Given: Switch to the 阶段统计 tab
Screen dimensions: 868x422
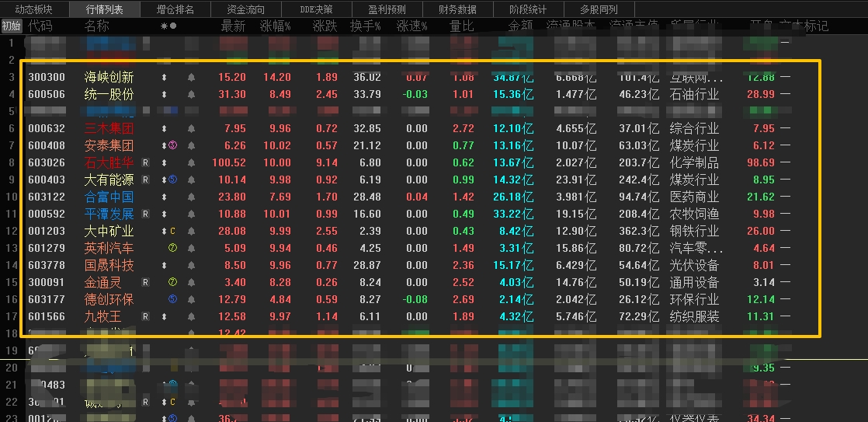Looking at the screenshot, I should click(x=528, y=9).
